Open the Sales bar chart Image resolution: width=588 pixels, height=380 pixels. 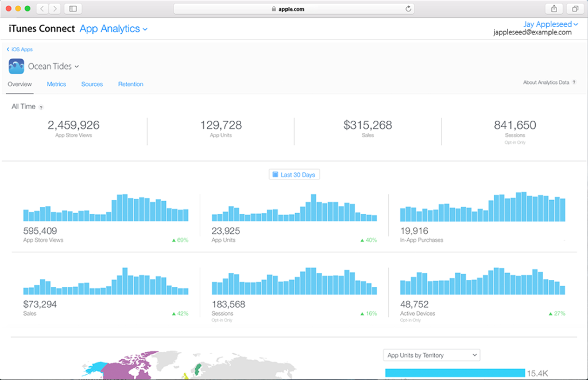[x=106, y=281]
